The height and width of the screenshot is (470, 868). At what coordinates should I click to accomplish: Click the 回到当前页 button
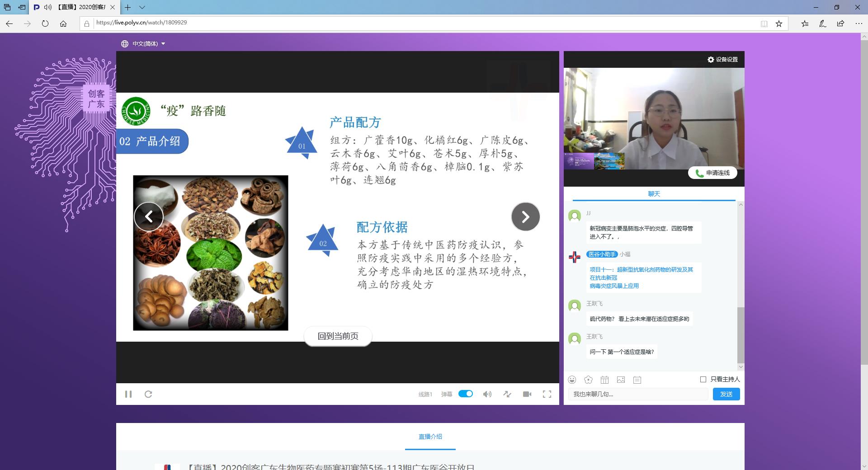point(338,336)
